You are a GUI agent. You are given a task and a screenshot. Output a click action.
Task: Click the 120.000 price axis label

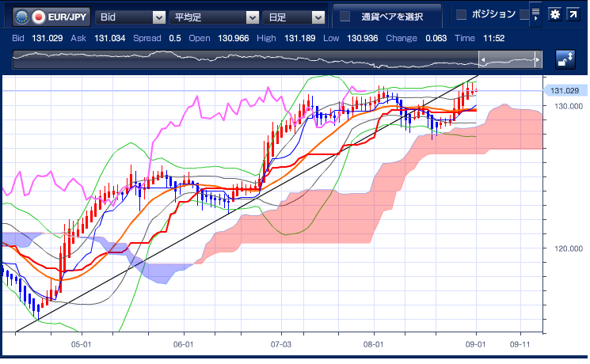(x=568, y=248)
